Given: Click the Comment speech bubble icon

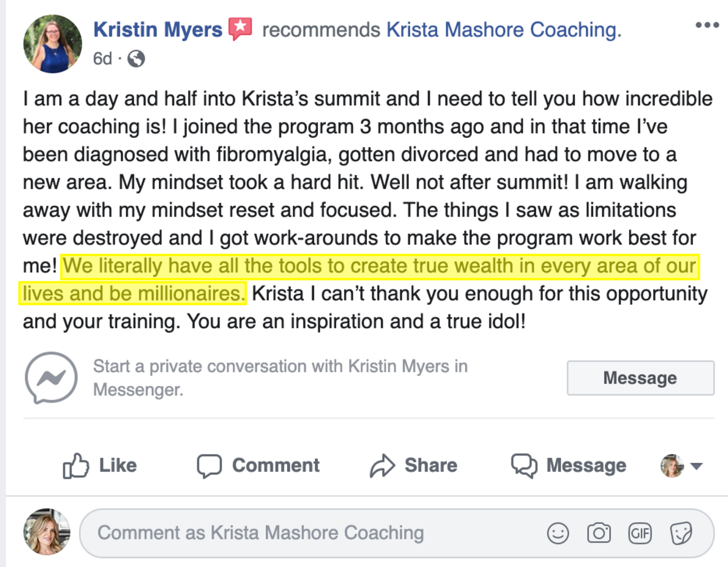Looking at the screenshot, I should 209,466.
